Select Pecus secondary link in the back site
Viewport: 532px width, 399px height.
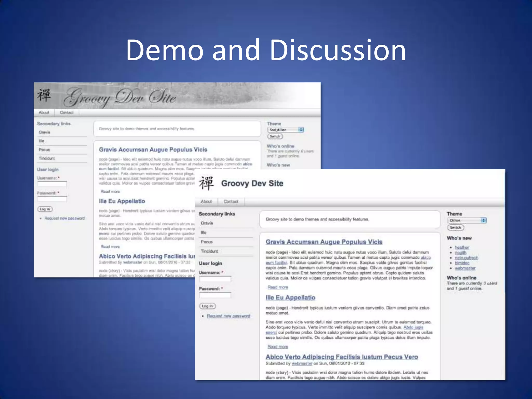(44, 150)
